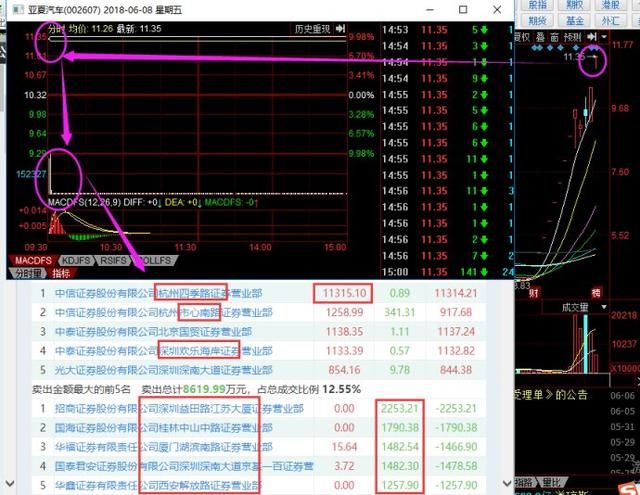
Task: Click red marker icon beside 成交量 panel top
Action: 596,292
